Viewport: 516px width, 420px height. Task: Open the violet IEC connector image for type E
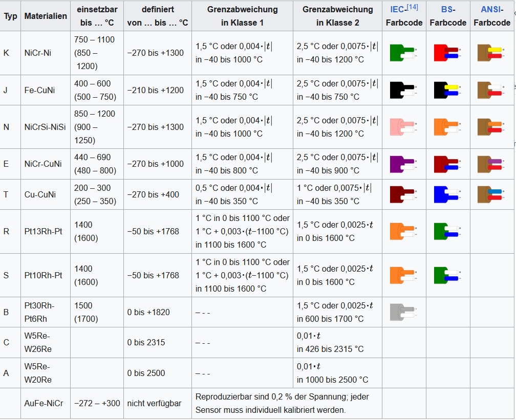point(403,164)
